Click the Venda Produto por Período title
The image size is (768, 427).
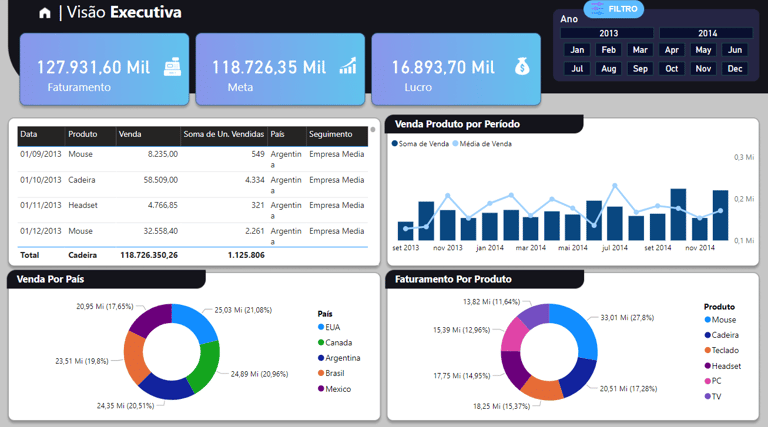457,124
